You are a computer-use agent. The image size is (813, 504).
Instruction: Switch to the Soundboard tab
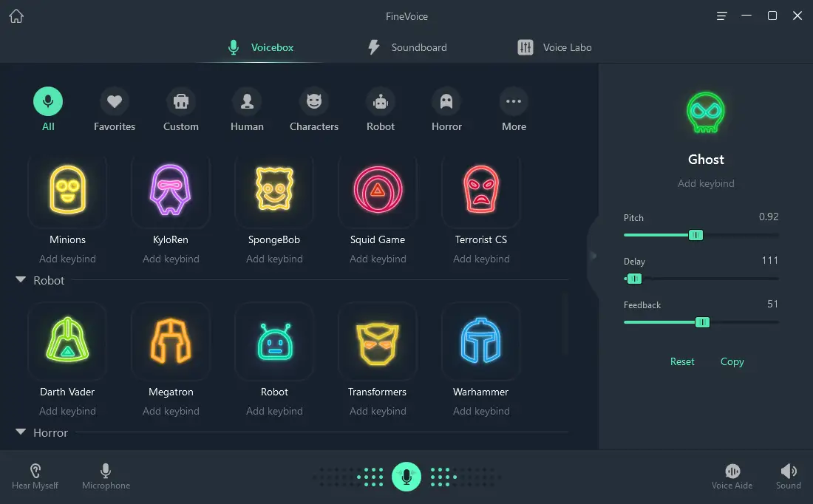pyautogui.click(x=407, y=47)
